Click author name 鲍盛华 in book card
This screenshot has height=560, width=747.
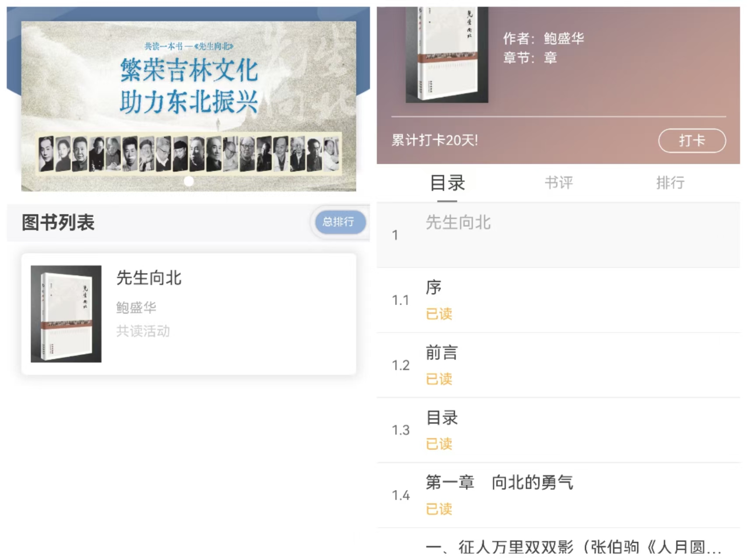(x=136, y=307)
